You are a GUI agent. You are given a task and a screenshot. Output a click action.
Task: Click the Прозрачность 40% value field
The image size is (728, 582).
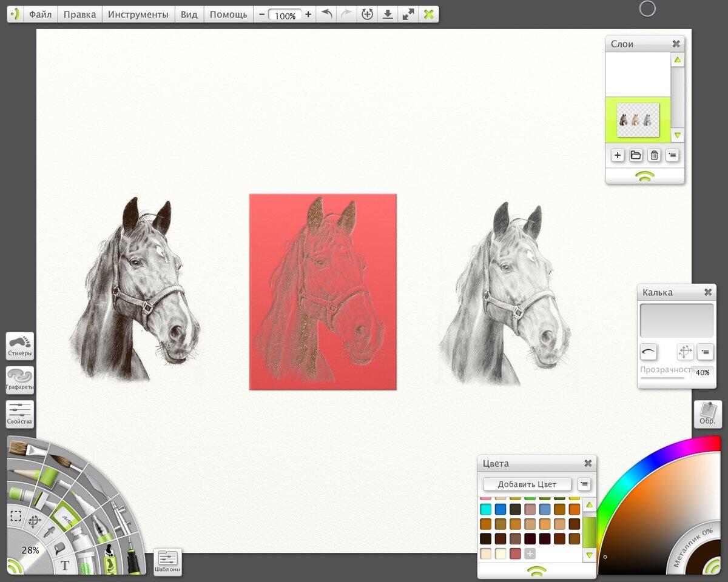pyautogui.click(x=703, y=373)
